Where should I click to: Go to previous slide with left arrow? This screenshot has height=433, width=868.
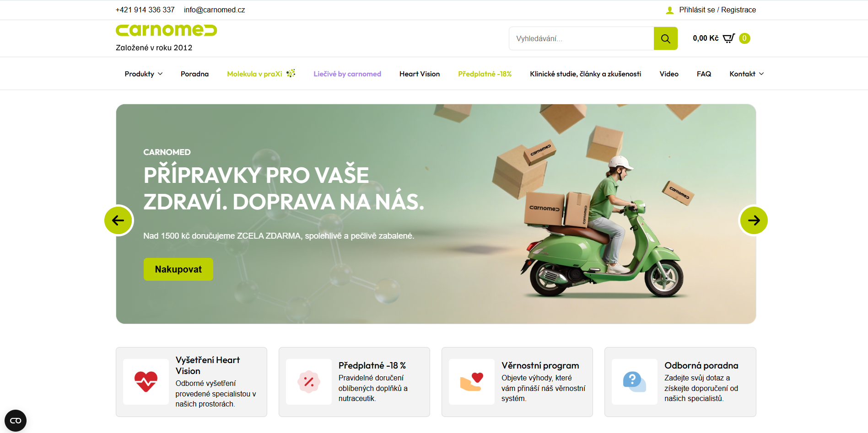(119, 220)
